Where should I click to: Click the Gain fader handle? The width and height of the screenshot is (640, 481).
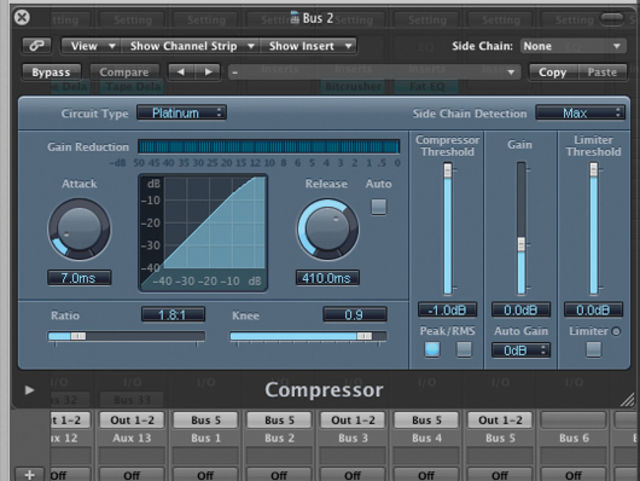click(521, 245)
